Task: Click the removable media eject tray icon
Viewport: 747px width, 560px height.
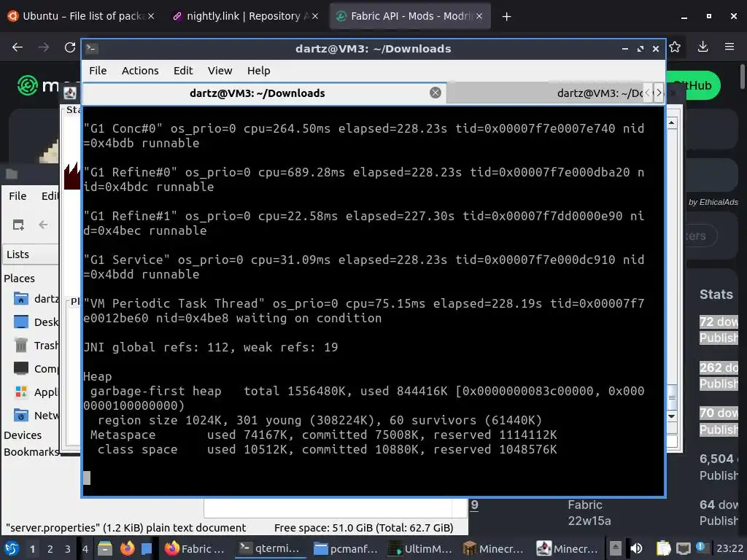Action: (616, 548)
